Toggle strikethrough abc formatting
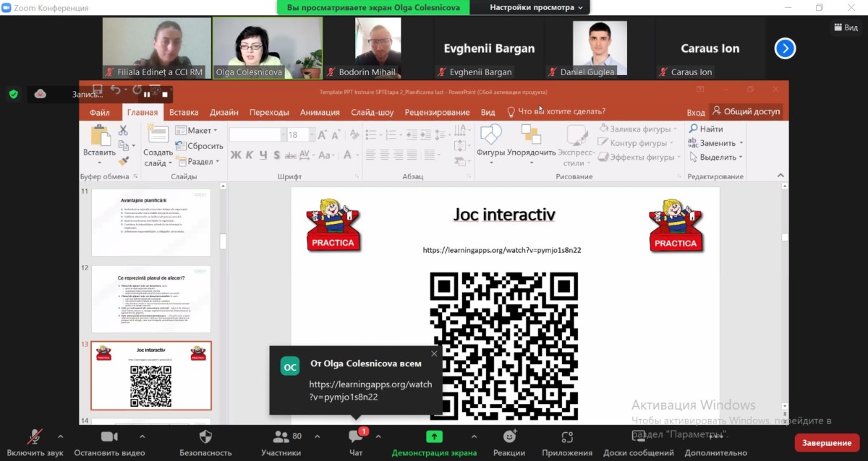Screen dimensions: 868x461 coord(290,155)
